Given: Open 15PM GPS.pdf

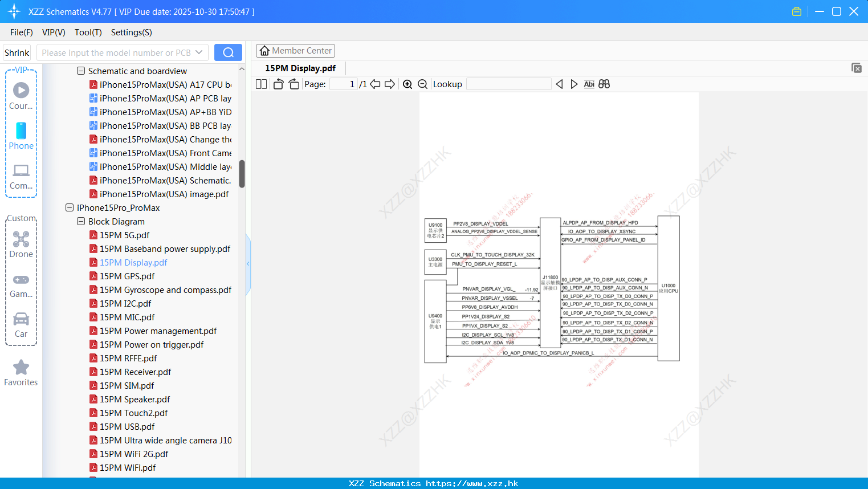Looking at the screenshot, I should coord(122,276).
